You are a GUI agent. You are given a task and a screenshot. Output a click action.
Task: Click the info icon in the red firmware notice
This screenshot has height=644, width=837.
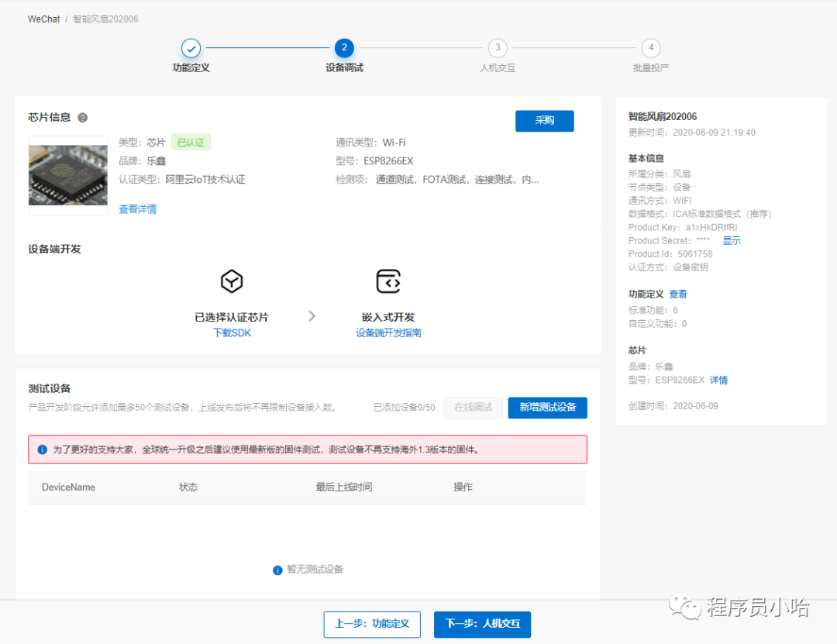coord(42,449)
